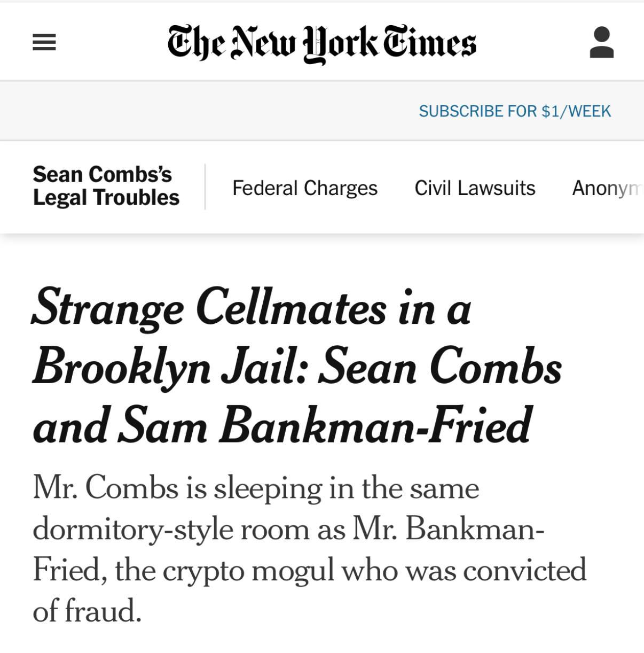Click "Strange Cellmates" in the headline
The image size is (644, 653).
pos(209,309)
